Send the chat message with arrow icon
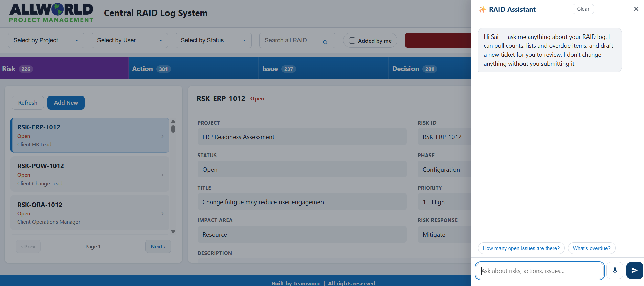This screenshot has width=644, height=286. click(635, 270)
